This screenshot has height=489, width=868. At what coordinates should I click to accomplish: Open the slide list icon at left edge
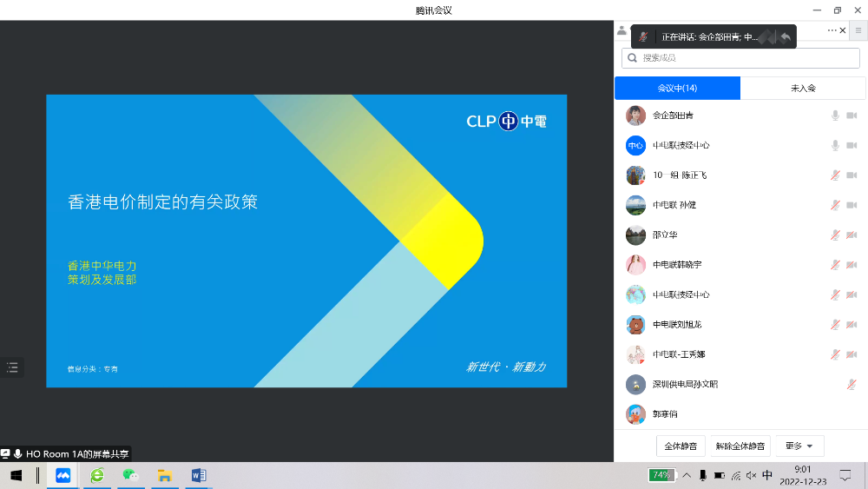pos(12,367)
